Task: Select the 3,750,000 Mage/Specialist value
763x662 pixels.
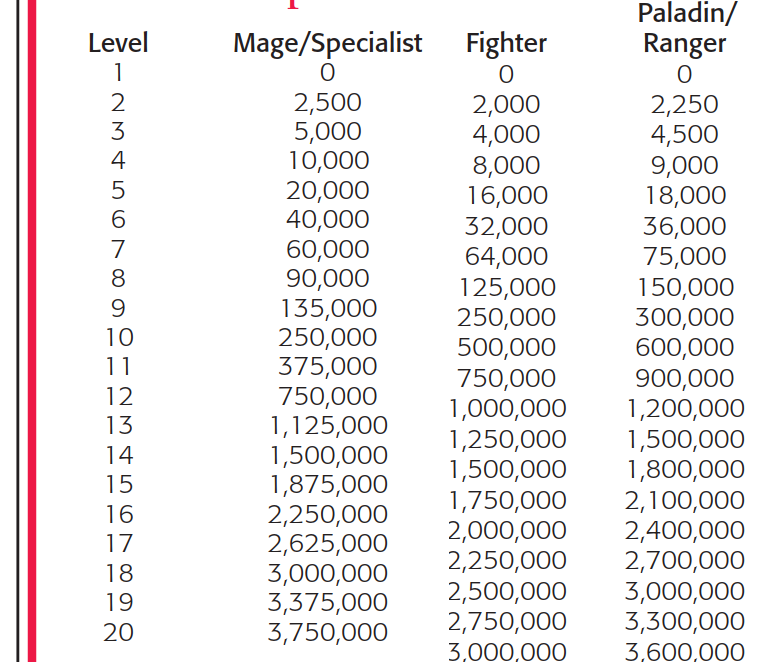Action: (327, 632)
